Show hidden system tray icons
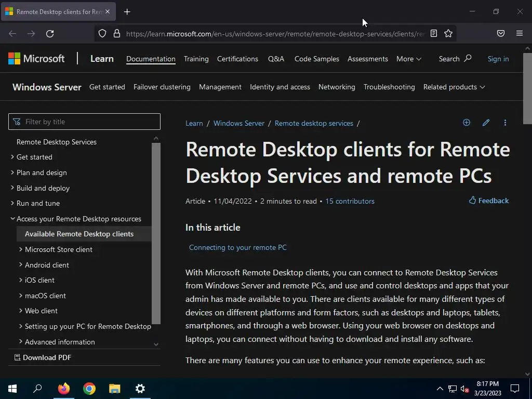 [x=440, y=389]
